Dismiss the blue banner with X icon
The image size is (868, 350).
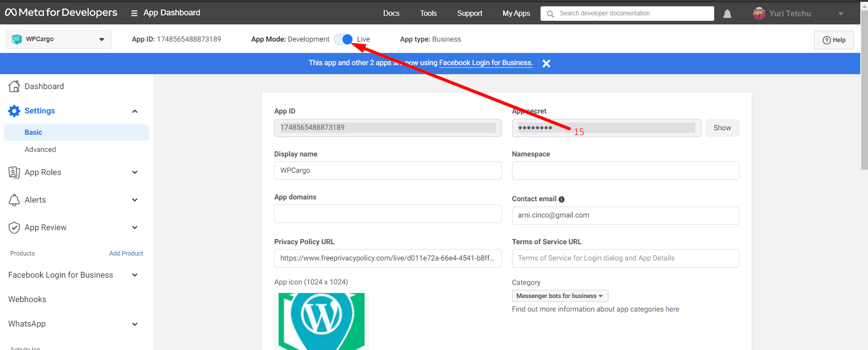546,64
